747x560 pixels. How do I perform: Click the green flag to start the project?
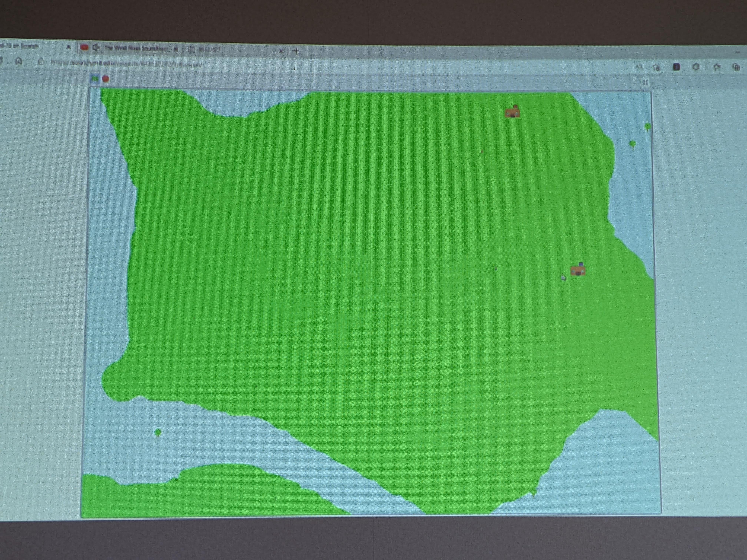pos(95,79)
